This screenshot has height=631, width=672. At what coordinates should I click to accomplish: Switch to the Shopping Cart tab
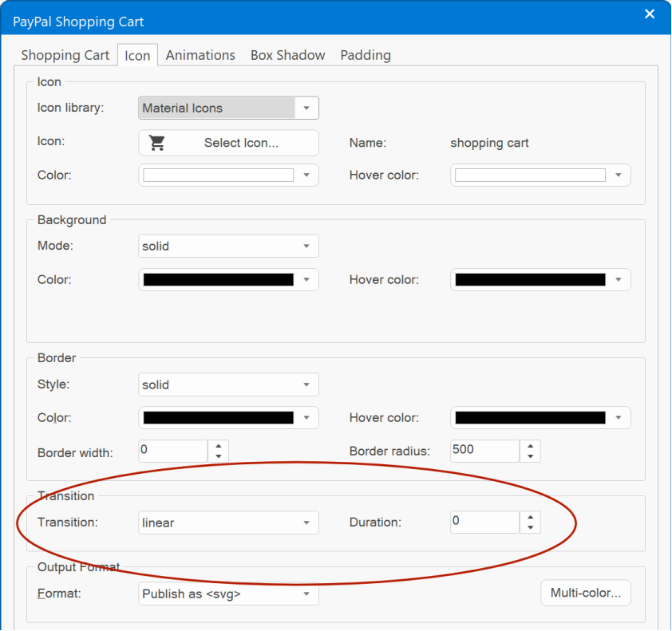coord(65,55)
